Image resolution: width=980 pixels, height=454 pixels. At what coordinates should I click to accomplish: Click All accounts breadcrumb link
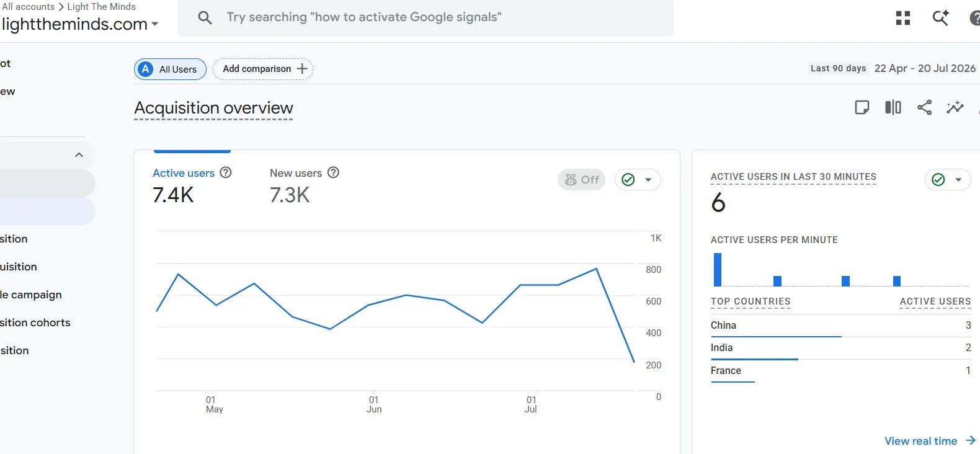click(x=29, y=7)
